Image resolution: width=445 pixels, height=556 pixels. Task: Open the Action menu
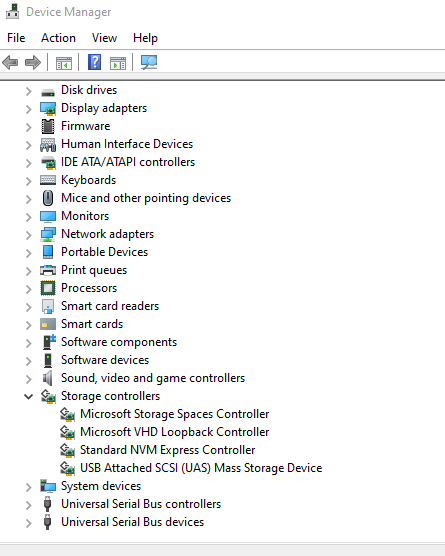pyautogui.click(x=58, y=38)
